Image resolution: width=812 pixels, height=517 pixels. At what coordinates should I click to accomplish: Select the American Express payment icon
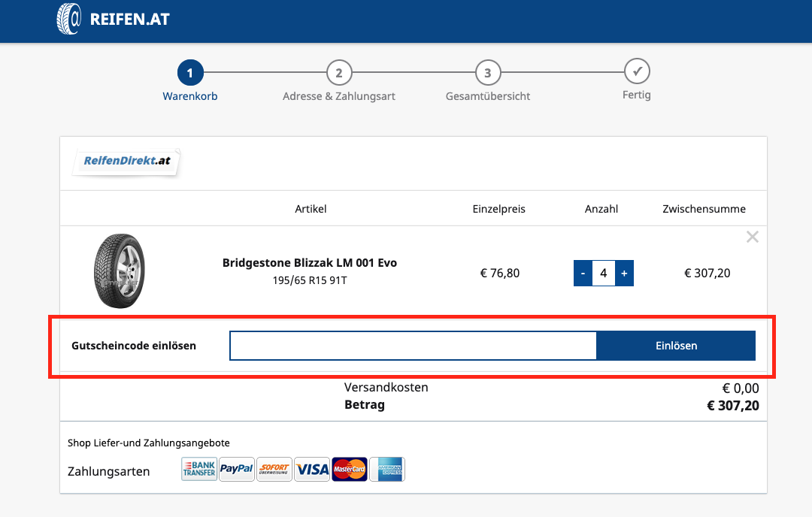[387, 470]
